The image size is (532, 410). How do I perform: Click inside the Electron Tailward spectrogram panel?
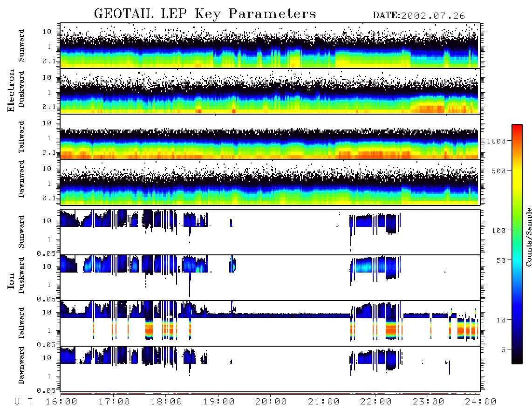(270, 137)
